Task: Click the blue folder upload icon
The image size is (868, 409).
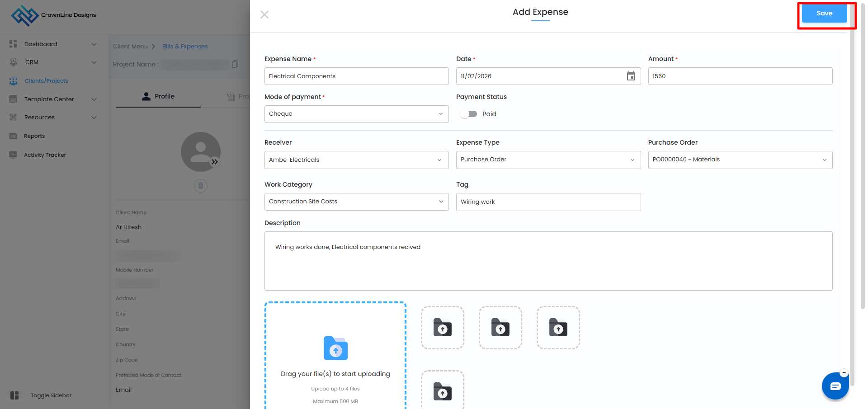Action: coord(335,348)
